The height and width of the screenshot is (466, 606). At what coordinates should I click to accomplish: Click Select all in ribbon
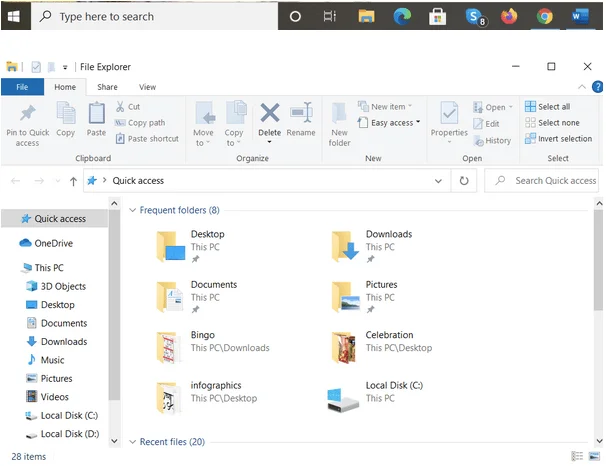[547, 107]
